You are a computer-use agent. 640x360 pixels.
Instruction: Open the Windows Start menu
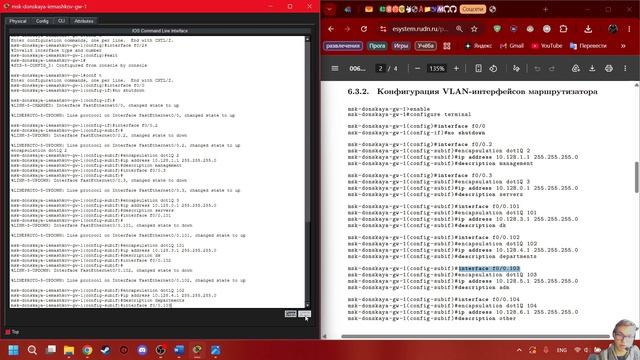point(13,350)
